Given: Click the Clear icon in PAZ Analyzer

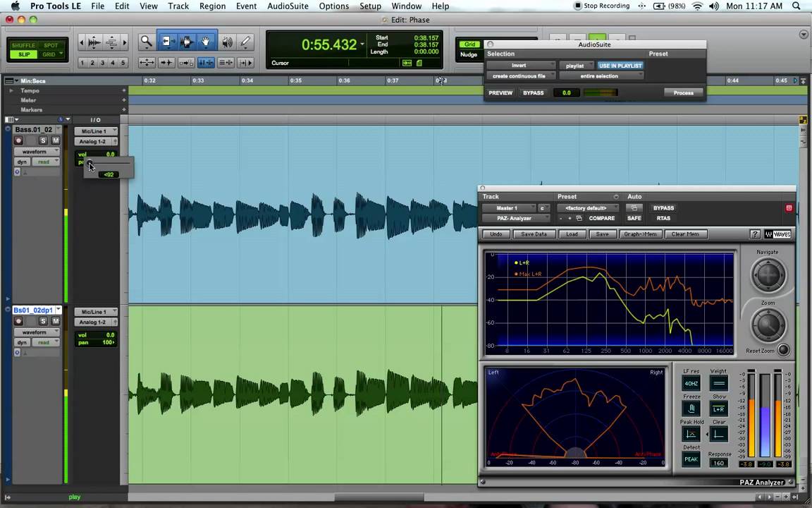Looking at the screenshot, I should click(x=719, y=434).
